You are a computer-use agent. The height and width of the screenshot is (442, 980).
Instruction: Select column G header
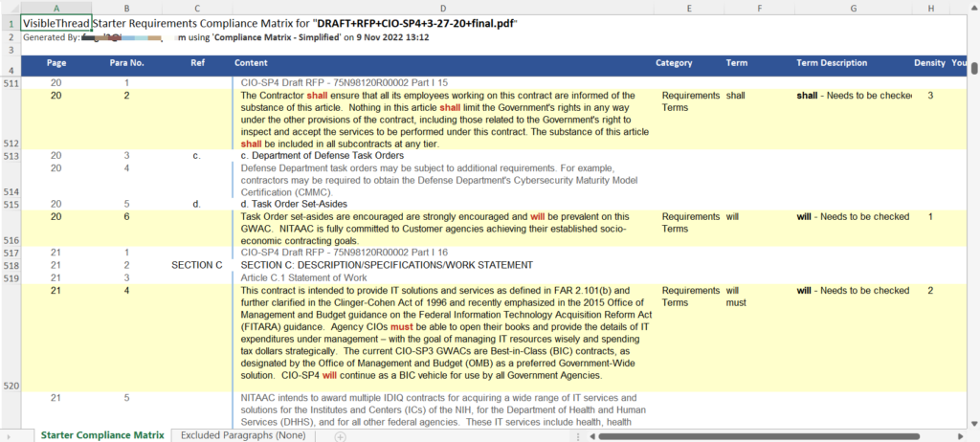pos(853,8)
